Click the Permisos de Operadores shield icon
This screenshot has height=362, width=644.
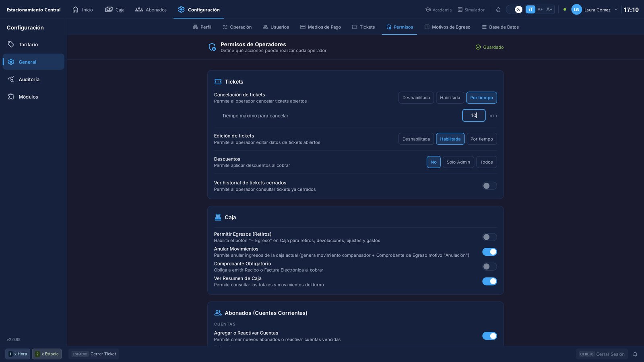coord(212,47)
